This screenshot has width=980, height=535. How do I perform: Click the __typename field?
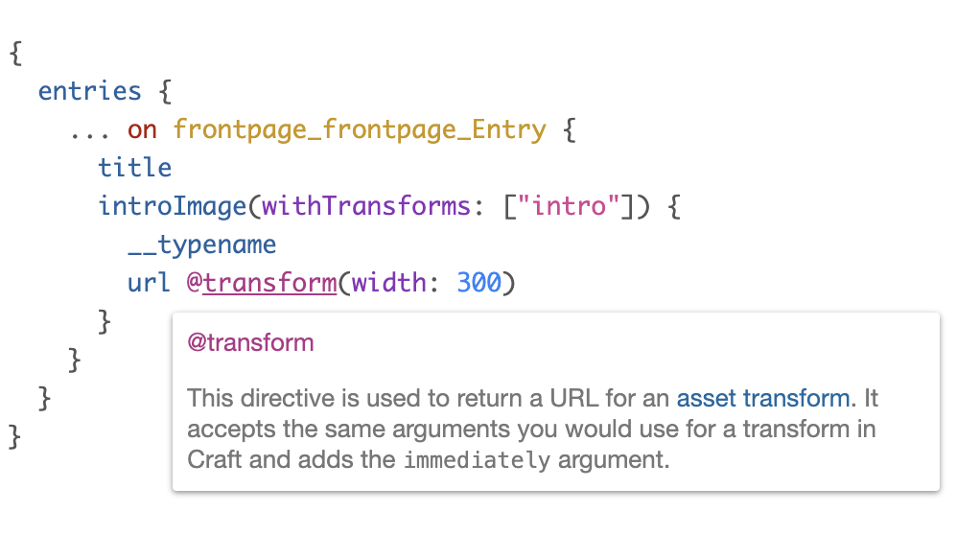pyautogui.click(x=202, y=245)
